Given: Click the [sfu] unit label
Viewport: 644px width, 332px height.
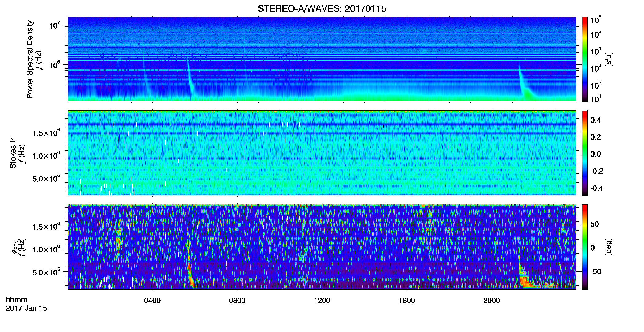Looking at the screenshot, I should pyautogui.click(x=608, y=60).
